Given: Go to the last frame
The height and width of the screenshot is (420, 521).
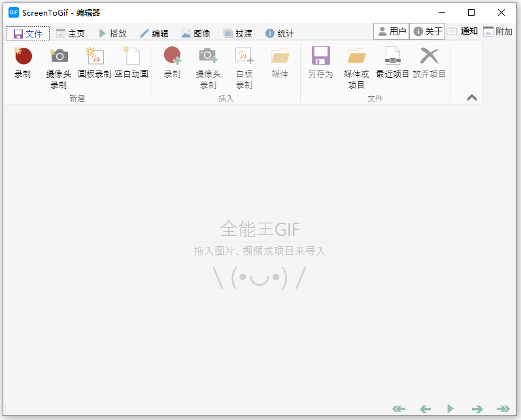Looking at the screenshot, I should 503,409.
